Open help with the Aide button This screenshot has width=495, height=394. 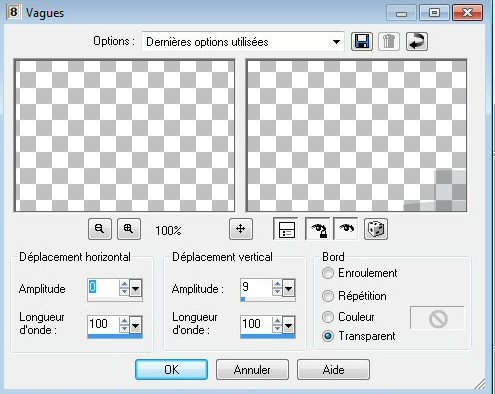(x=333, y=369)
